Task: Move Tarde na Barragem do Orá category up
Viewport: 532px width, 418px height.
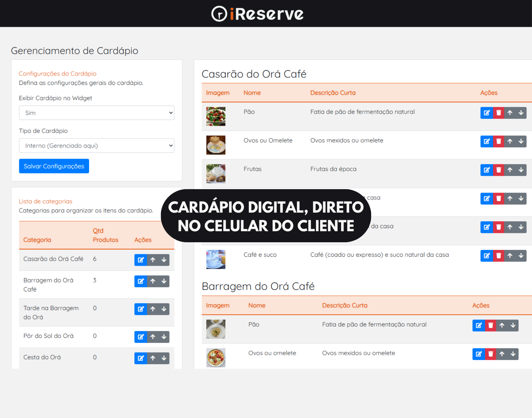Action: tap(153, 309)
